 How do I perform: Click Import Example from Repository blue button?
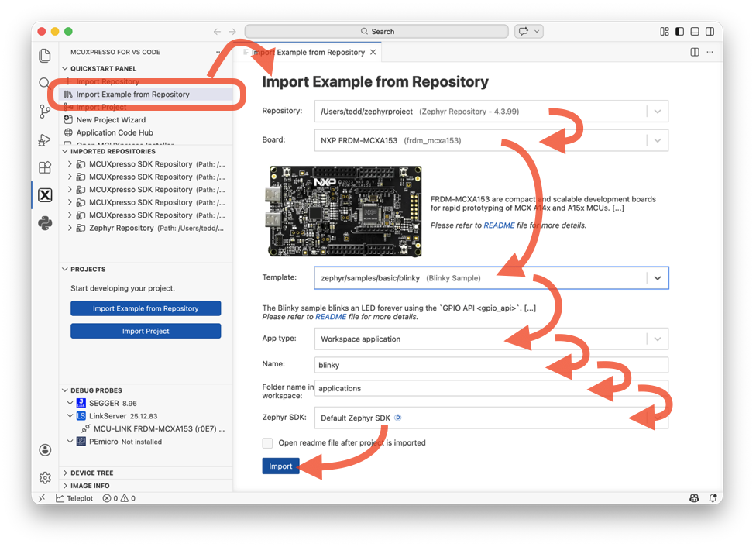click(x=146, y=308)
